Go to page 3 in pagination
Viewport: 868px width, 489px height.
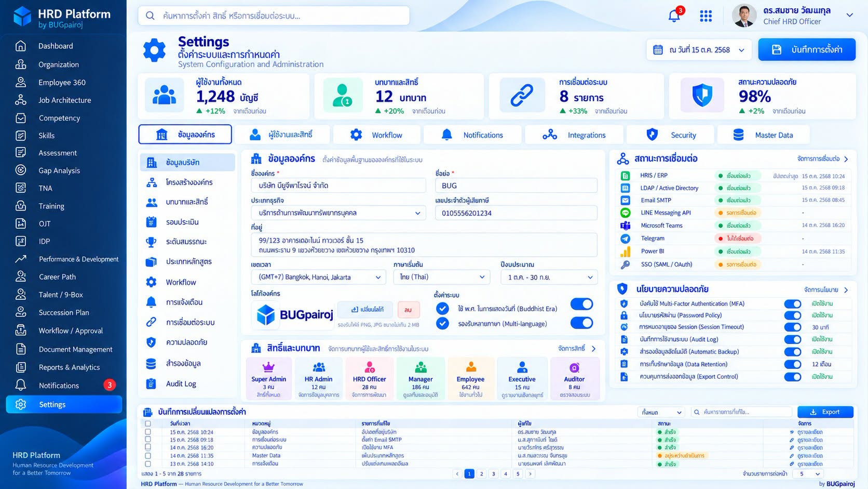[x=493, y=473]
